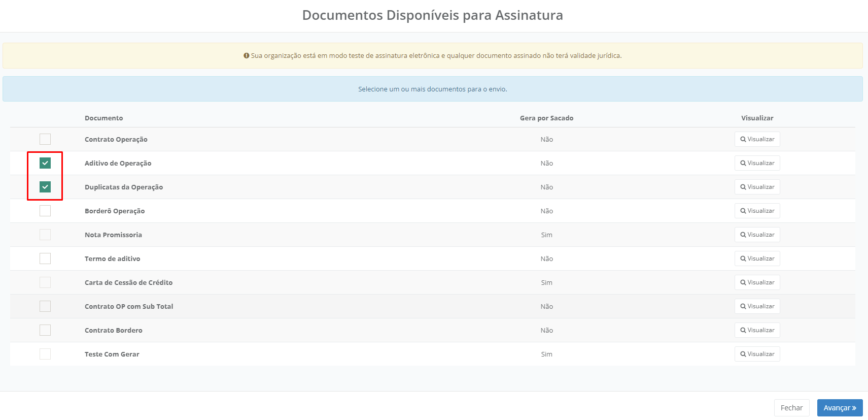View the Contrato OP com Sub Total document
The height and width of the screenshot is (420, 868).
tap(757, 306)
